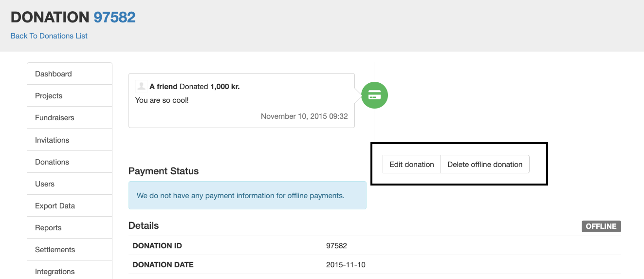Select Donations from the side menu
Viewport: 644px width, 279px height.
point(70,162)
